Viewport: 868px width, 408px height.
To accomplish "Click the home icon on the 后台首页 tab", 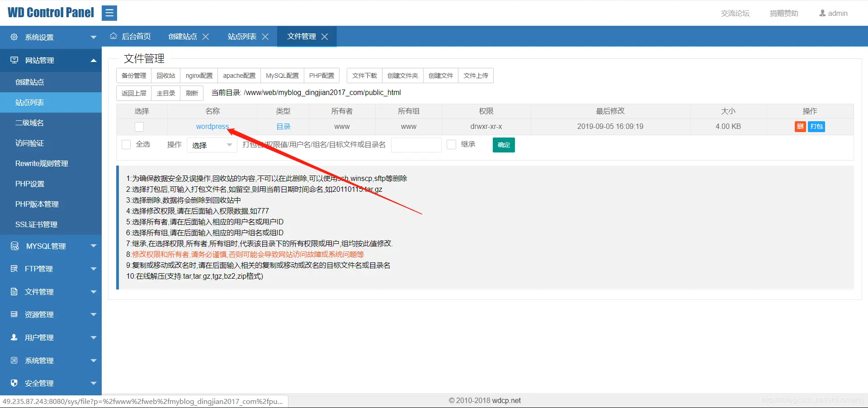I will coord(113,36).
